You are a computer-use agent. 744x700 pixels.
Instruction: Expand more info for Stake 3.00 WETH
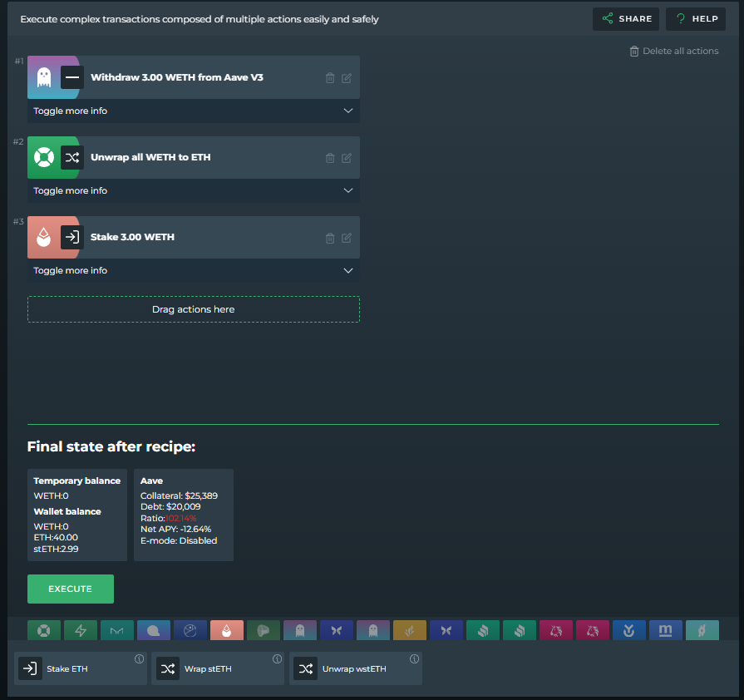[x=193, y=270]
